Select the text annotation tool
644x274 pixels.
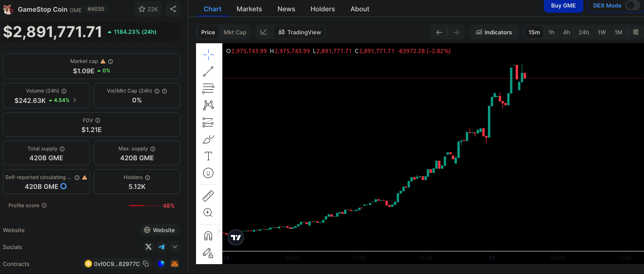tap(208, 156)
